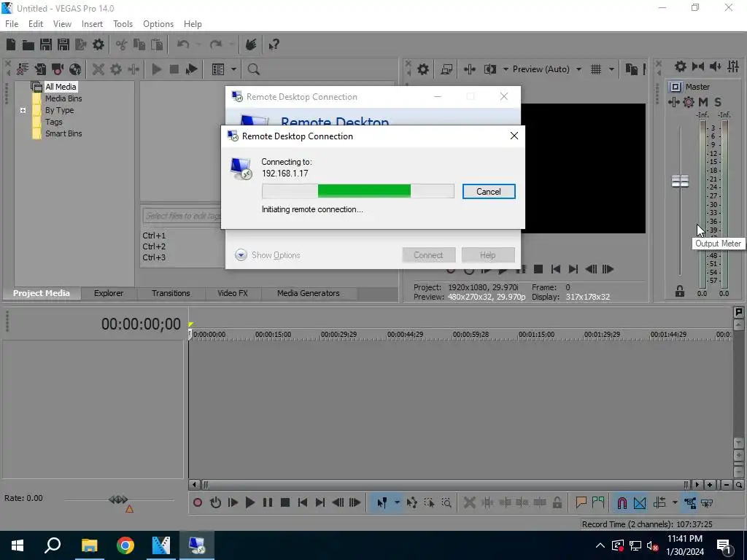Click the Capture Video camera icon
747x560 pixels.
[58, 69]
